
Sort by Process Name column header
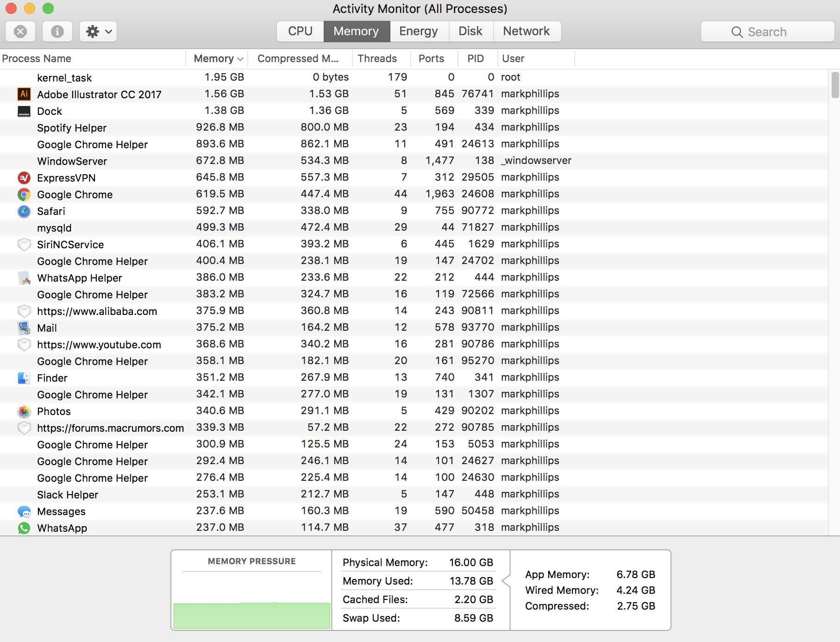click(93, 59)
